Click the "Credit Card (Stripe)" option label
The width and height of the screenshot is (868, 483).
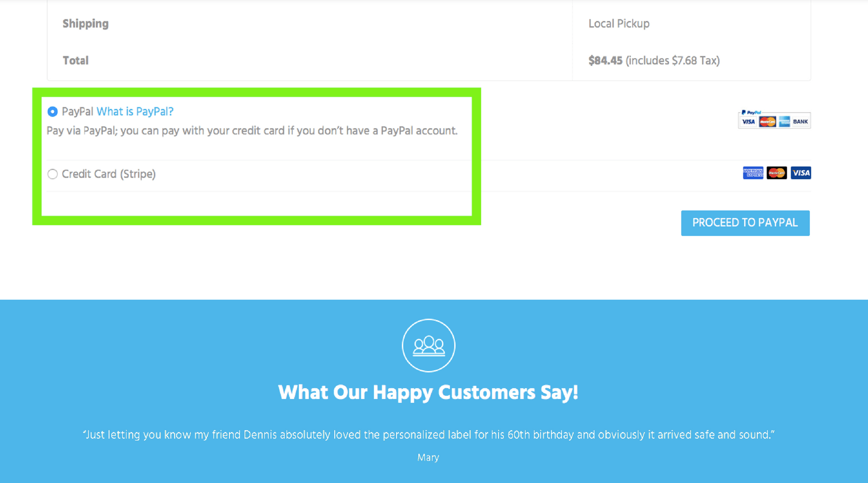pyautogui.click(x=108, y=174)
